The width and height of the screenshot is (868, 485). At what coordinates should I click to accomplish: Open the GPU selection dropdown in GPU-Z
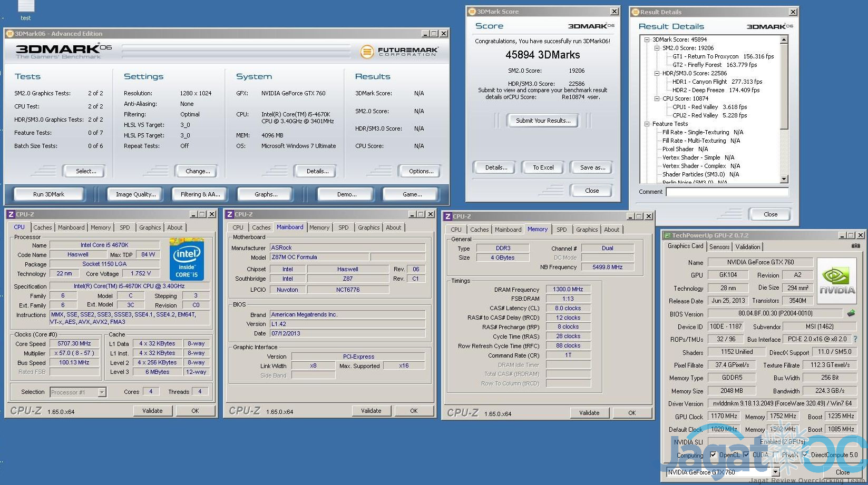tap(775, 472)
